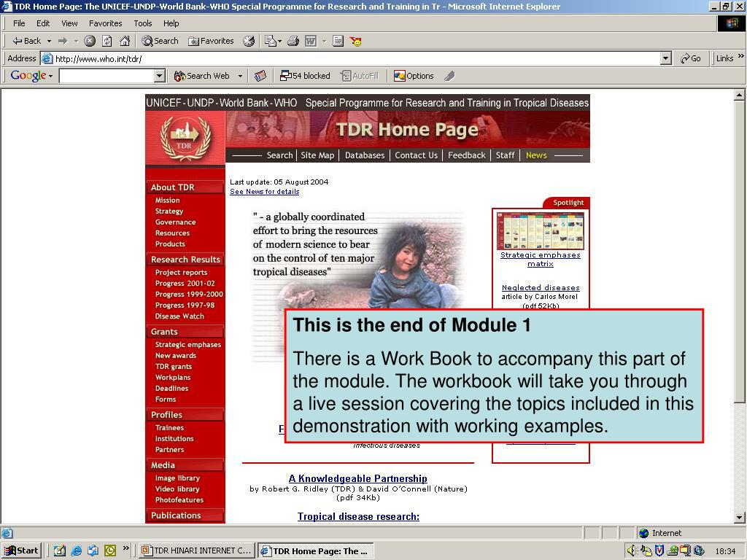This screenshot has width=747, height=560.
Task: Expand quick launch chevron on taskbar
Action: pyautogui.click(x=125, y=548)
